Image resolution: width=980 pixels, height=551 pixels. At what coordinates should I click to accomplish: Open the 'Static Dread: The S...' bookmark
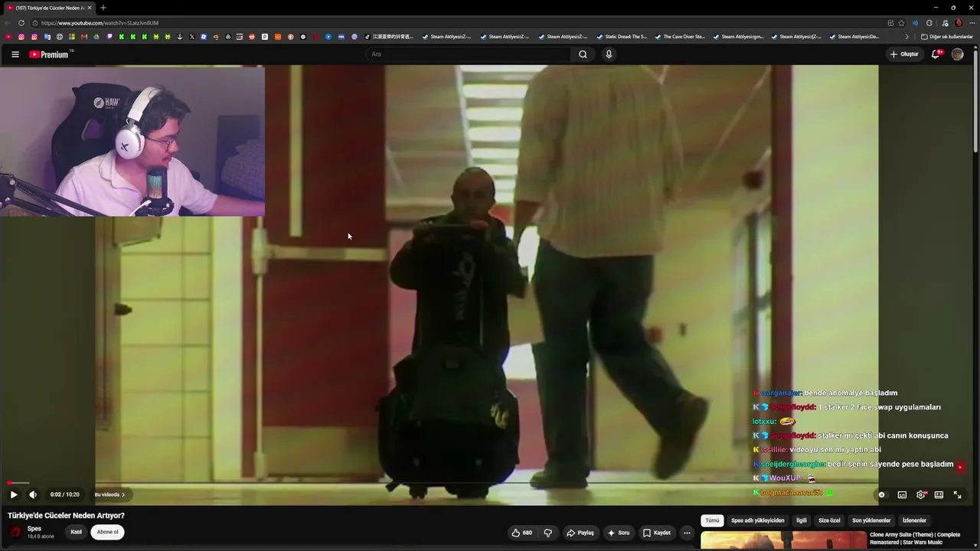[621, 37]
